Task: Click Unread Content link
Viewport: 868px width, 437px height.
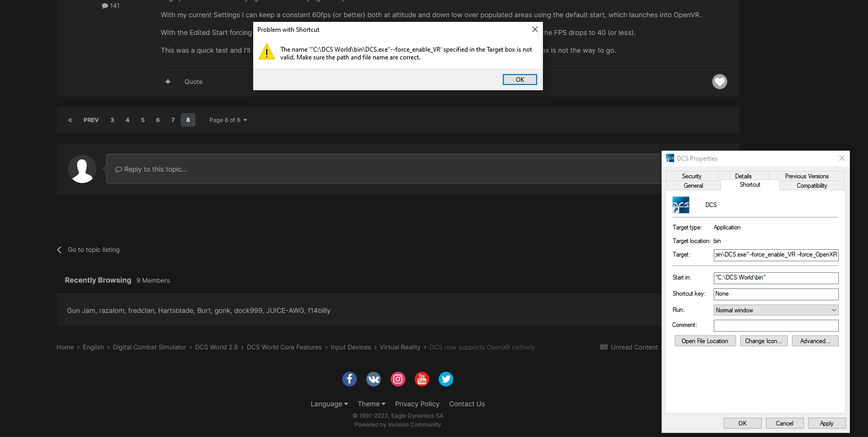Action: (x=629, y=347)
